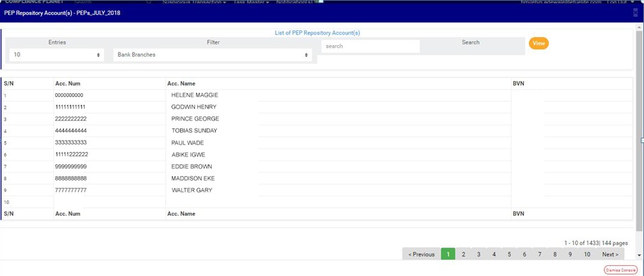Select page 2 in pagination
644x276 pixels.
point(463,254)
